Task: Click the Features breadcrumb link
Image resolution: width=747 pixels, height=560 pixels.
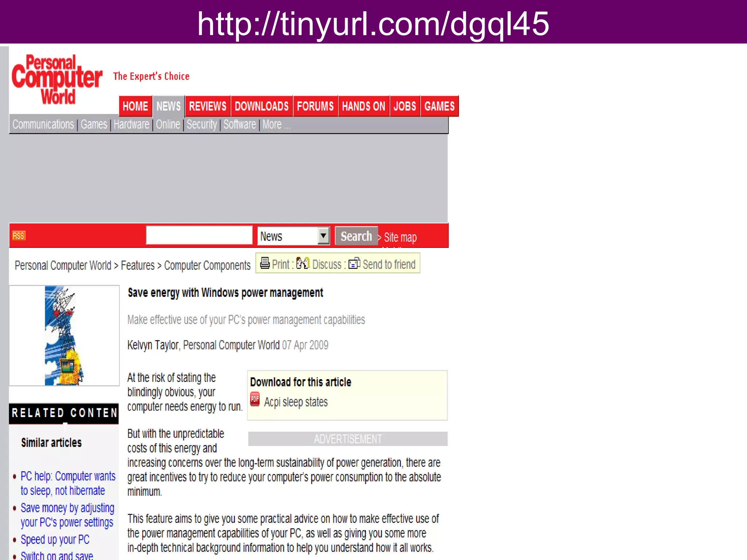Action: 138,265
